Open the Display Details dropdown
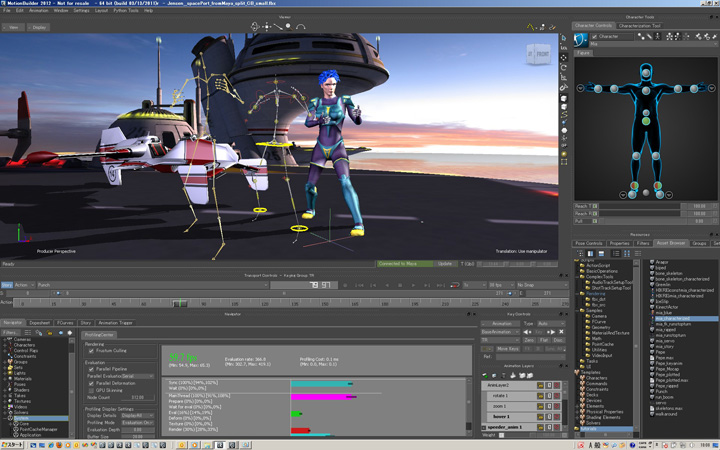Image resolution: width=720 pixels, height=450 pixels. point(137,416)
